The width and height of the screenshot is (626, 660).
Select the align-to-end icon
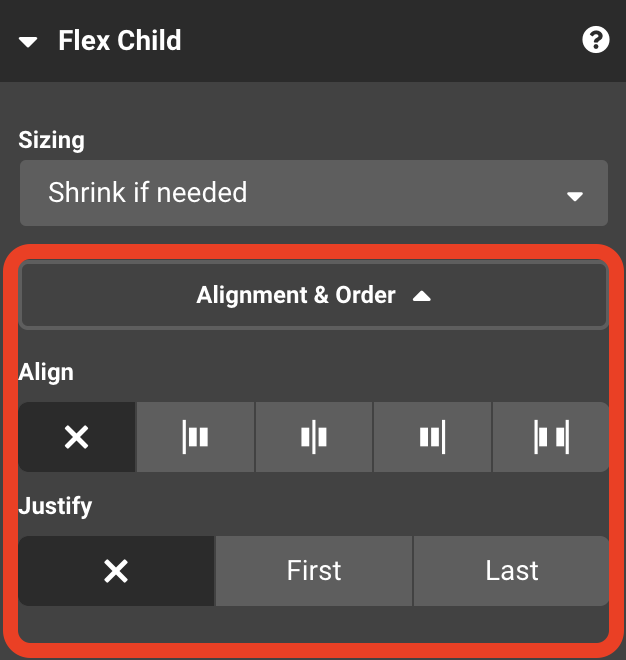pyautogui.click(x=432, y=437)
